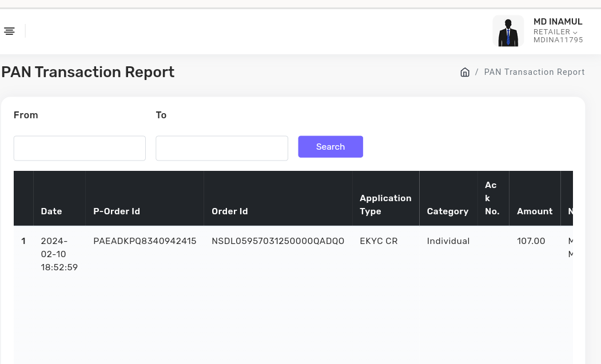Sort by P-Order Id column header
Screen dimensions: 601x364
[117, 211]
